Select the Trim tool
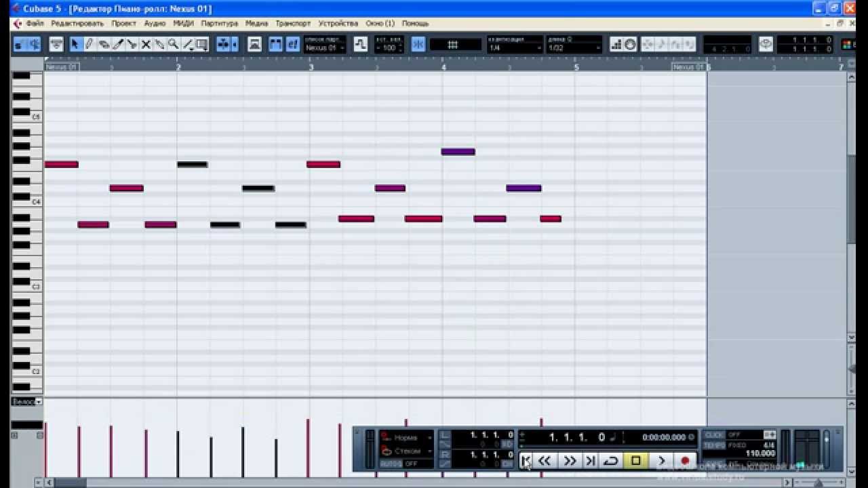 coord(117,44)
